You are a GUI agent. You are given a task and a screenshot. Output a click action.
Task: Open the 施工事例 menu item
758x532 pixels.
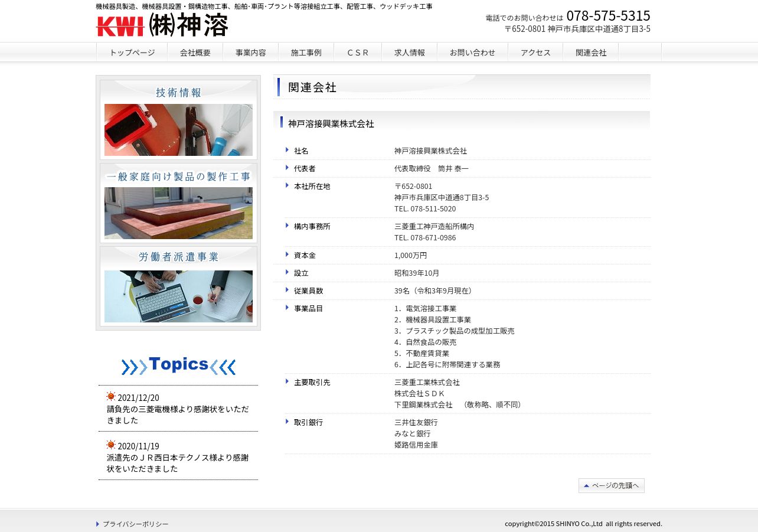(x=306, y=52)
